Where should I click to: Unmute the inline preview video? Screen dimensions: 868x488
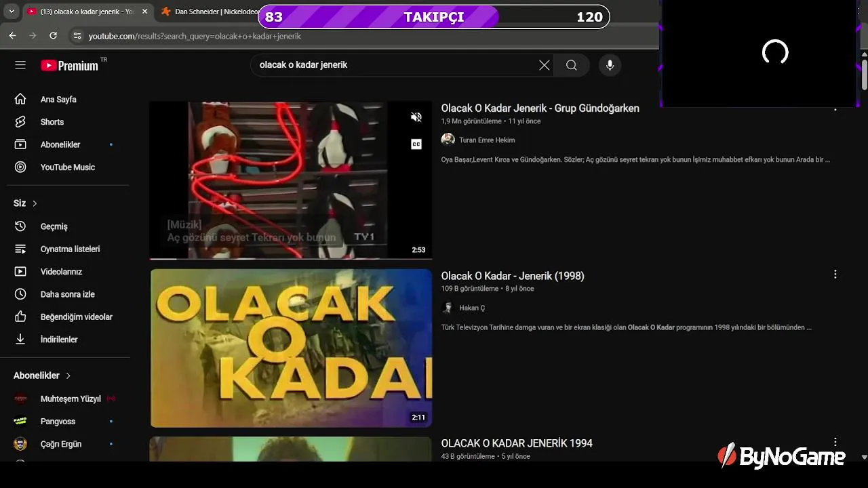tap(416, 117)
